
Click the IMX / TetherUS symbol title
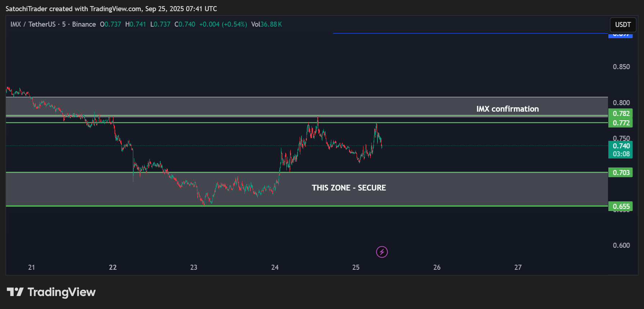[33, 24]
